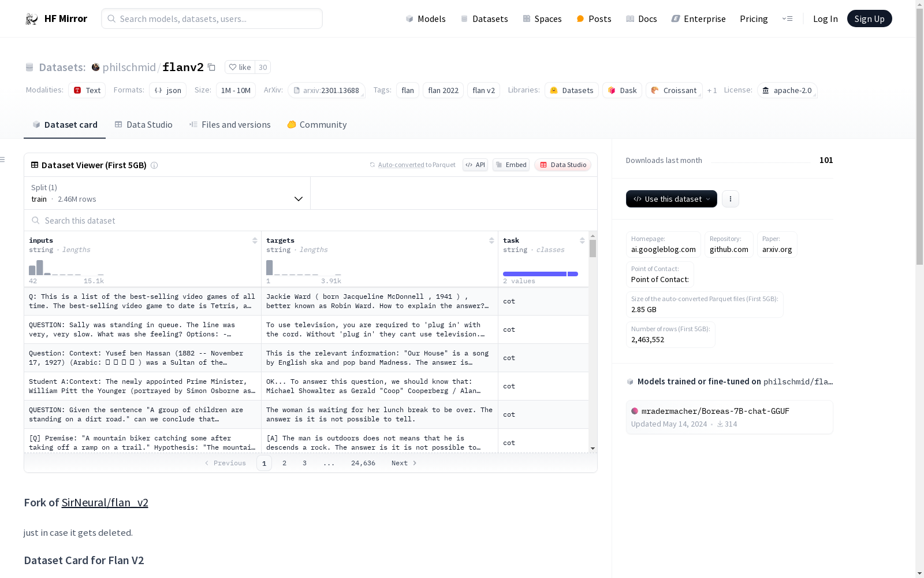The width and height of the screenshot is (924, 578).
Task: Select the Croissant library tag
Action: pos(674,90)
